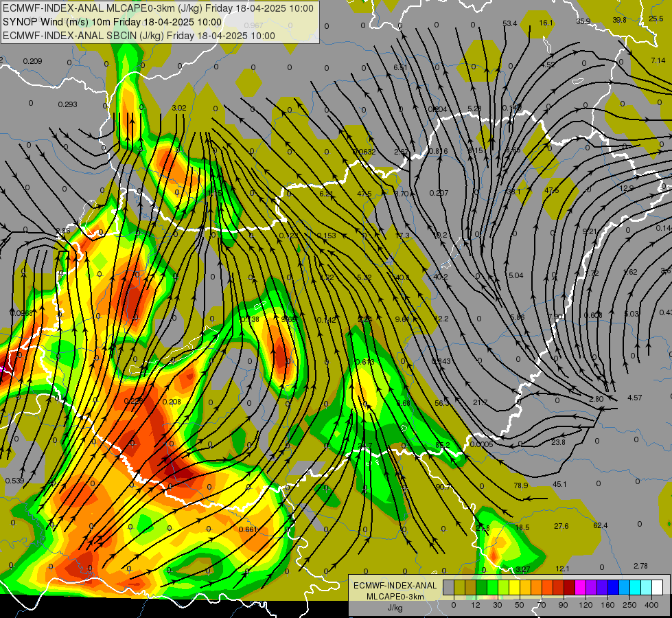
Task: Click the olive-yellow legend swatch above 0
Action: tap(460, 587)
